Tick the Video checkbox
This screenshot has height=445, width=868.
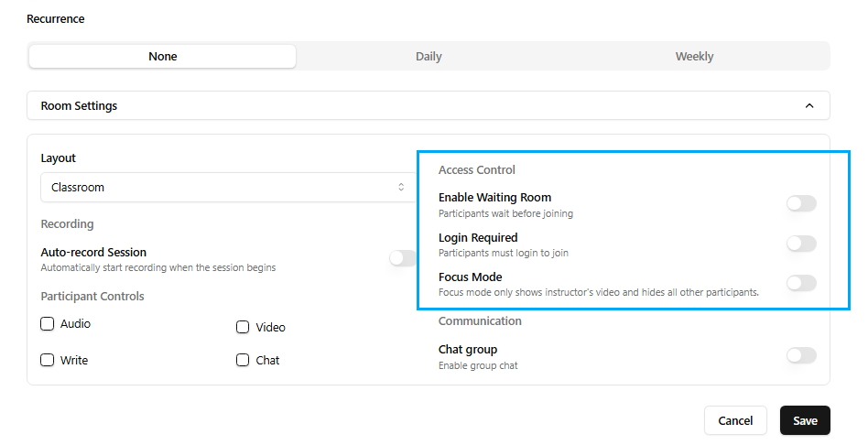(x=243, y=328)
